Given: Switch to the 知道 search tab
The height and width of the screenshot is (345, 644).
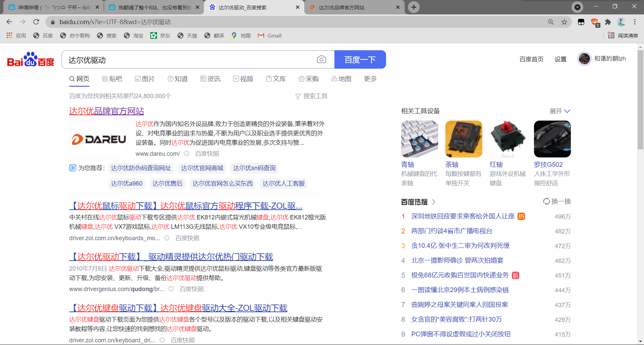Looking at the screenshot, I should pos(178,79).
